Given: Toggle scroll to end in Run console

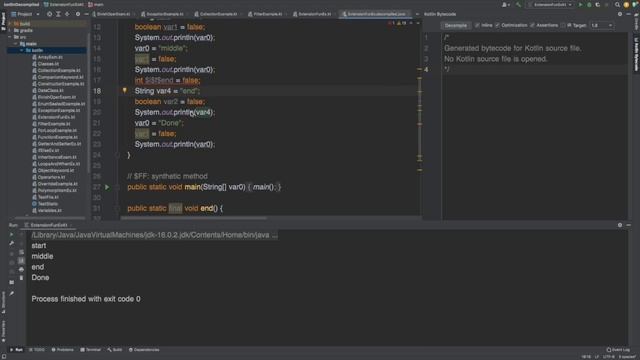Looking at the screenshot, I should [x=21, y=260].
